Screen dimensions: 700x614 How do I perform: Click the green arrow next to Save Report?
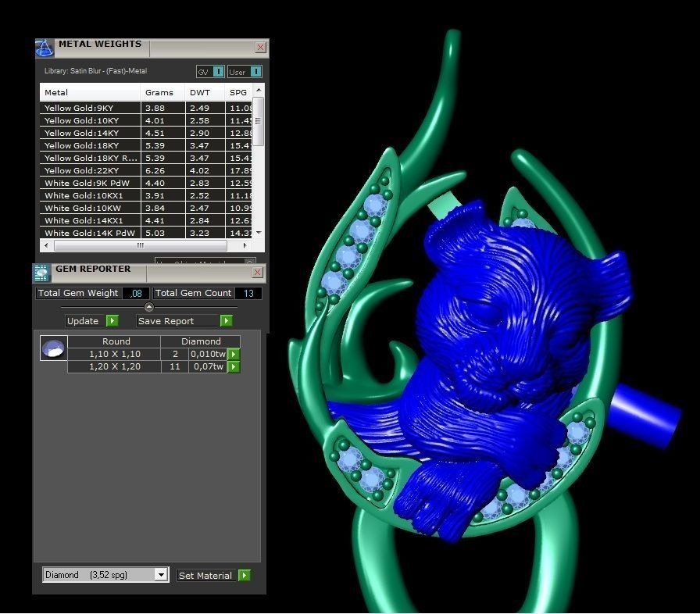click(227, 321)
